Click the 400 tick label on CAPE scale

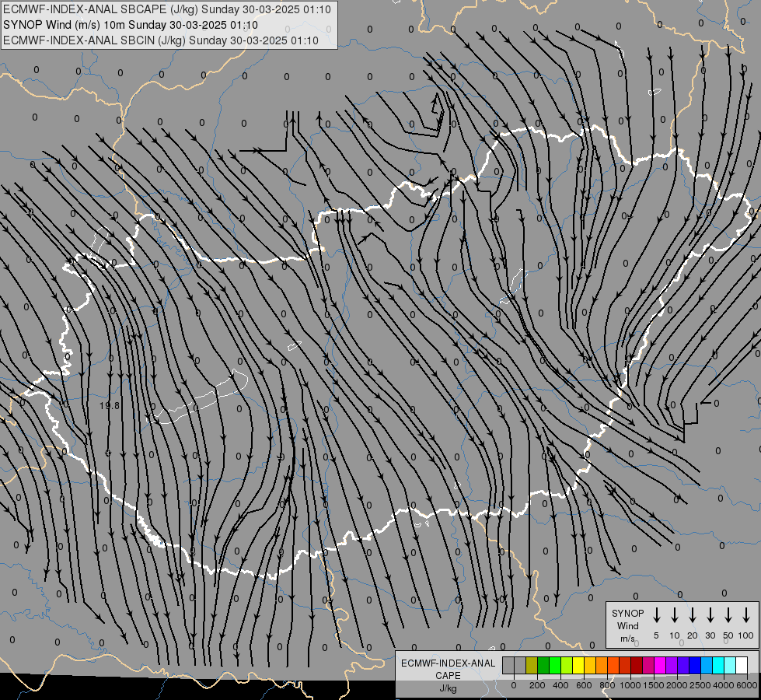tap(560, 685)
